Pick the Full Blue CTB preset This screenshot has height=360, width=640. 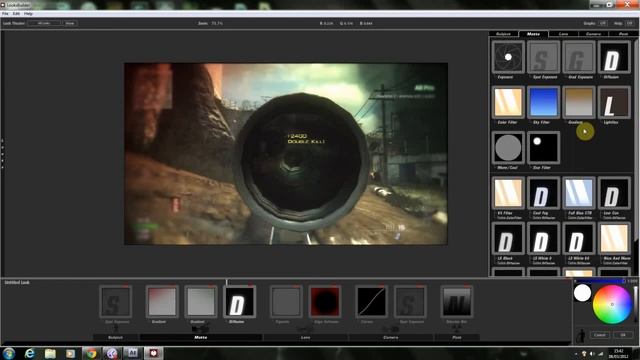(579, 193)
